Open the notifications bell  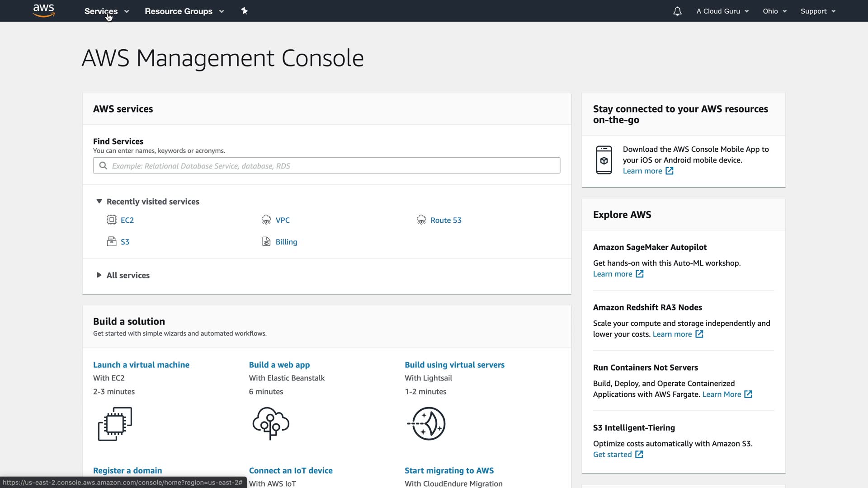pyautogui.click(x=677, y=11)
